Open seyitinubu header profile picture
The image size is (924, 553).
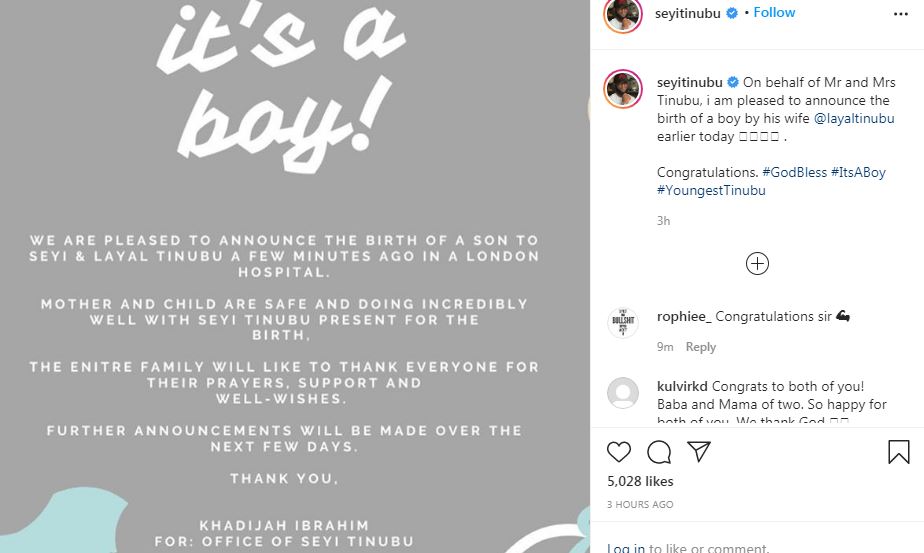pos(622,14)
